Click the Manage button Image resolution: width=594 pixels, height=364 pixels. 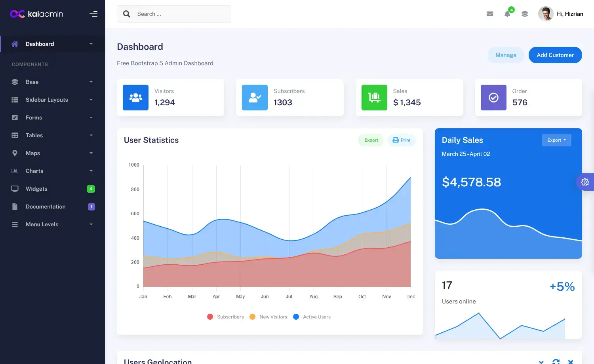(x=506, y=55)
